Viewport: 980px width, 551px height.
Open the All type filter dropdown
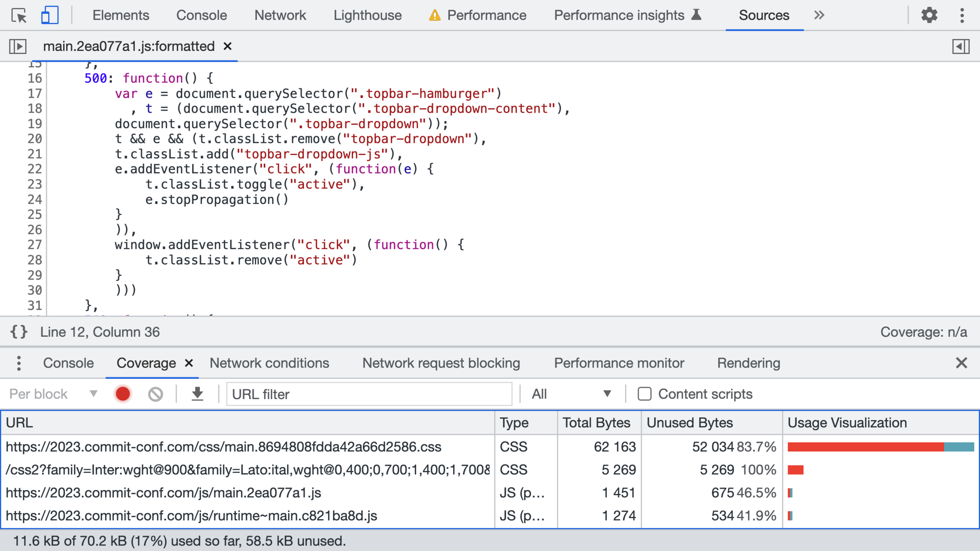pyautogui.click(x=571, y=394)
